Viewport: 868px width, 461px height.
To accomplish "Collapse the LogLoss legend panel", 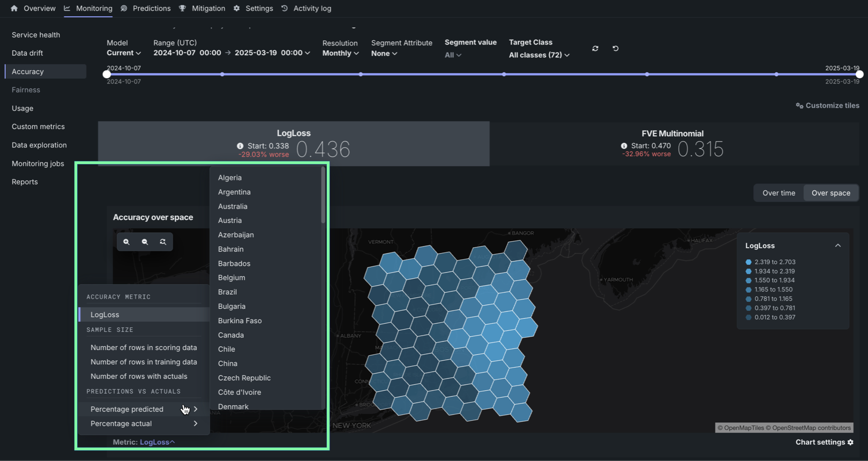I will point(837,246).
